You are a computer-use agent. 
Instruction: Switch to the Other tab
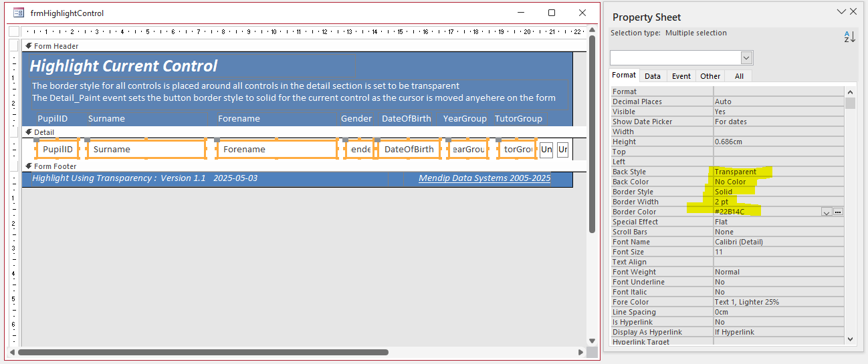pyautogui.click(x=710, y=76)
